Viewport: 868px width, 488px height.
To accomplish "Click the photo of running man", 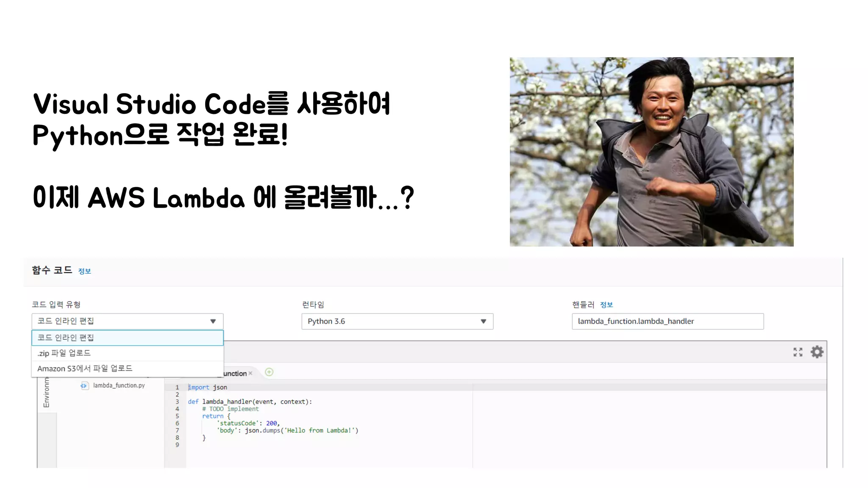I will 651,152.
